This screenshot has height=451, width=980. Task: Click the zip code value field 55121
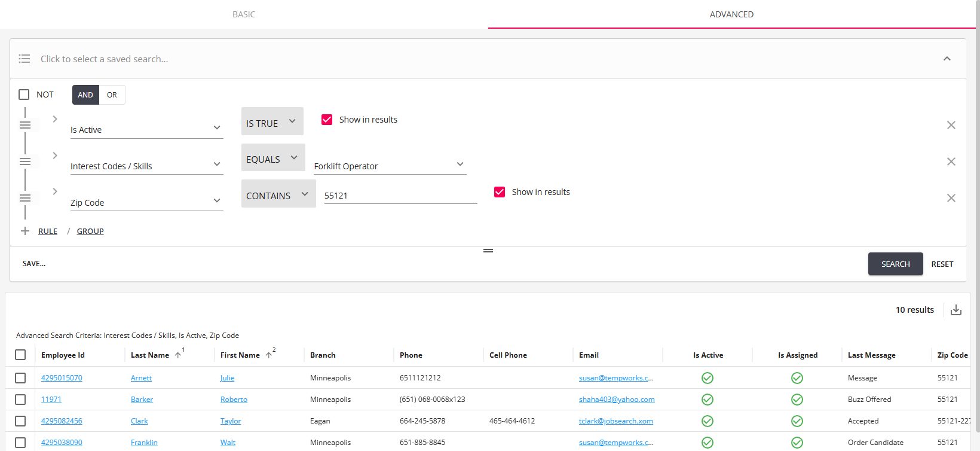click(400, 195)
